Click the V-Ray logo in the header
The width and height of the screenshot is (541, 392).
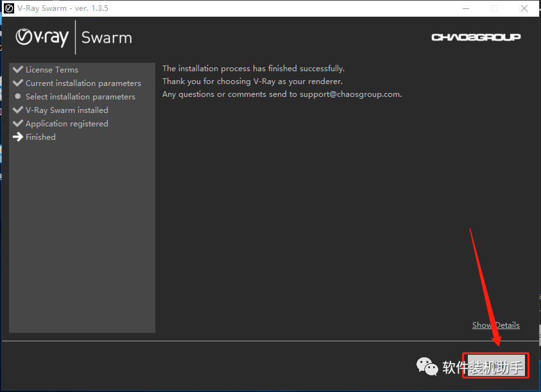42,37
